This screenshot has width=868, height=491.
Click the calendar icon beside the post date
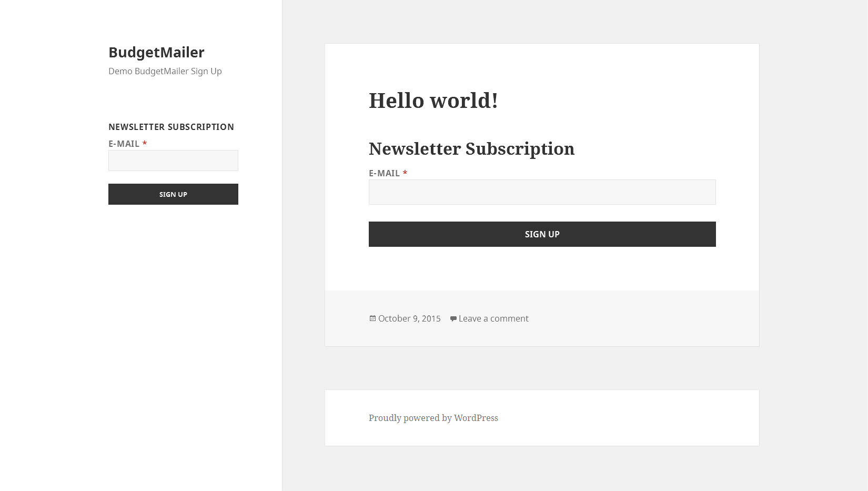pyautogui.click(x=372, y=318)
